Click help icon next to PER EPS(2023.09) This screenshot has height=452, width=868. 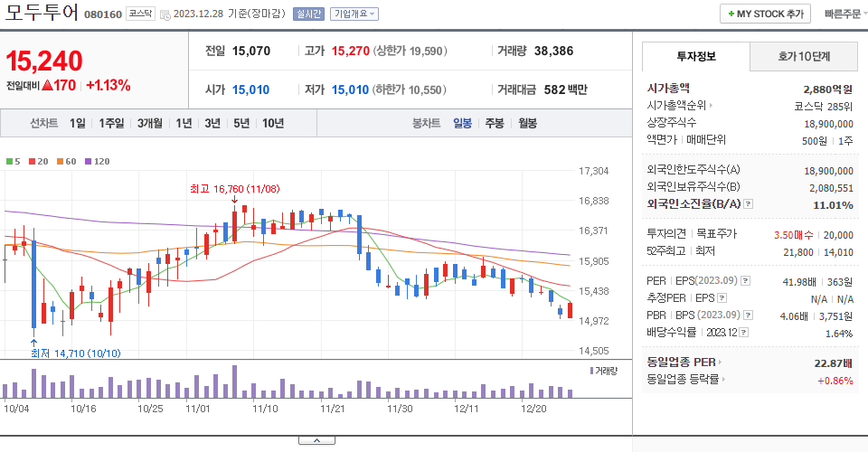745,281
